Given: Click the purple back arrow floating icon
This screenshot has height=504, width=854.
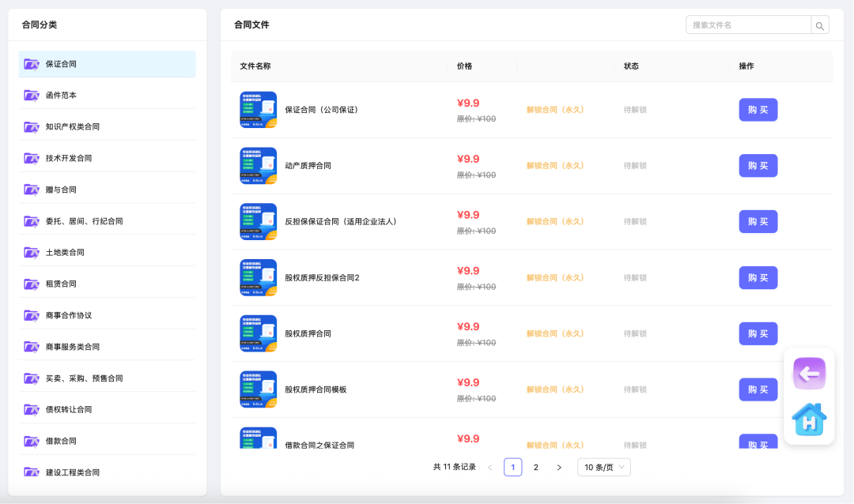Looking at the screenshot, I should pyautogui.click(x=809, y=374).
